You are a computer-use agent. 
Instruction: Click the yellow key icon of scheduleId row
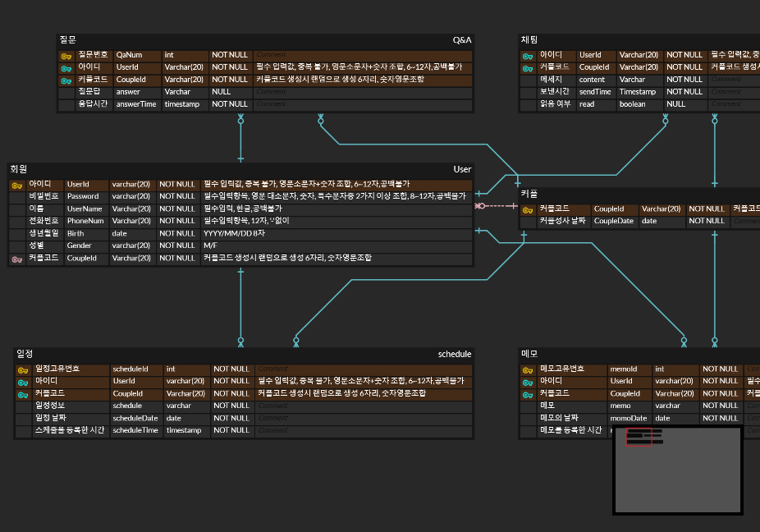pos(23,370)
